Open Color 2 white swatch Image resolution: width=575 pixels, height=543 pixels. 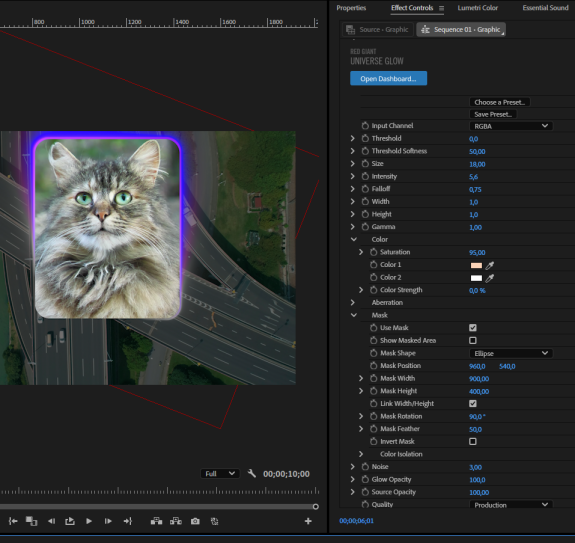[x=476, y=278]
